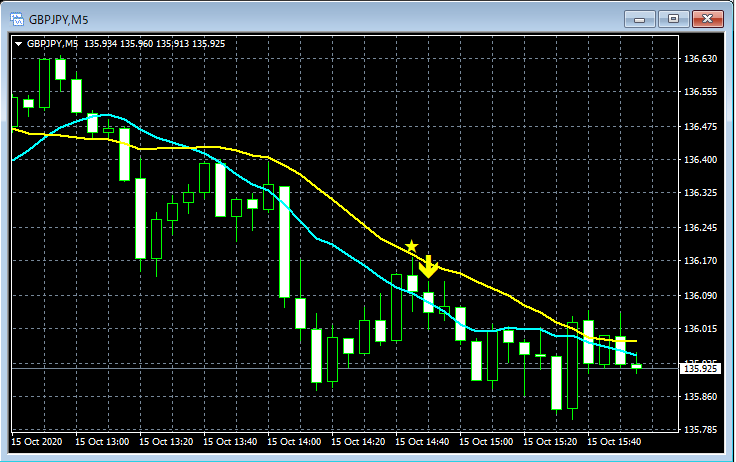Click the 136.400 price scale label
The width and height of the screenshot is (736, 462).
tap(700, 160)
